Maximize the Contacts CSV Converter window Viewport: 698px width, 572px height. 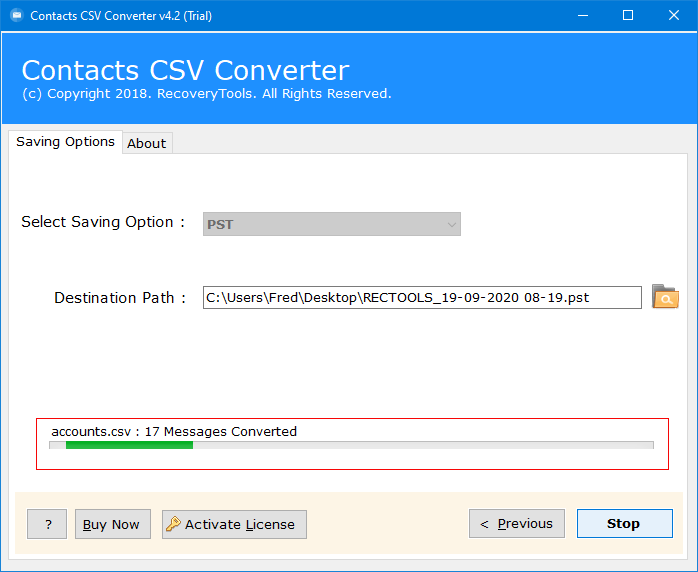coord(628,16)
